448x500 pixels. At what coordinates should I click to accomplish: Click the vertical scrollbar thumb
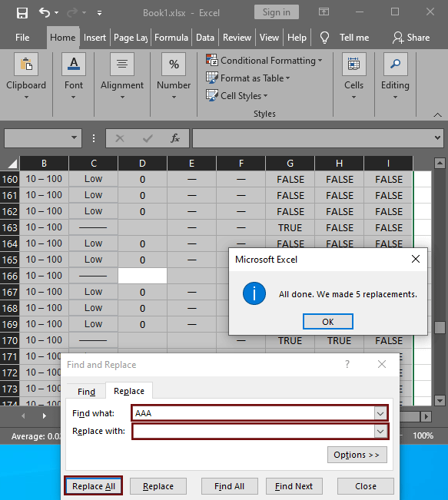click(x=440, y=327)
